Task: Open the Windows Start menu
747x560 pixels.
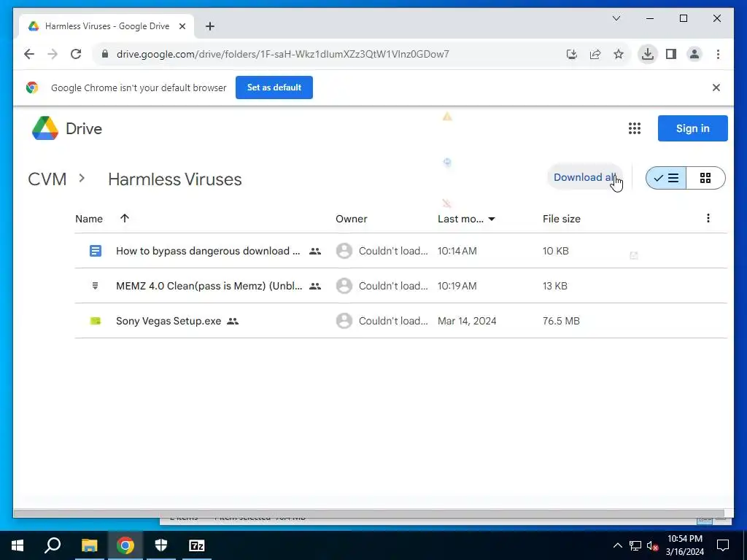Action: (18, 545)
